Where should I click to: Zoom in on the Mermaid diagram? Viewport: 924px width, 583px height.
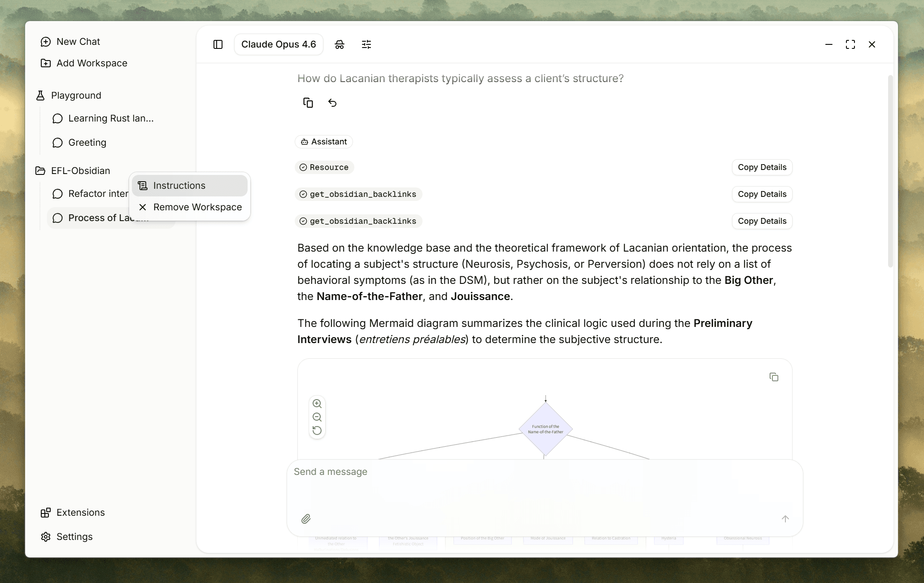tap(317, 403)
